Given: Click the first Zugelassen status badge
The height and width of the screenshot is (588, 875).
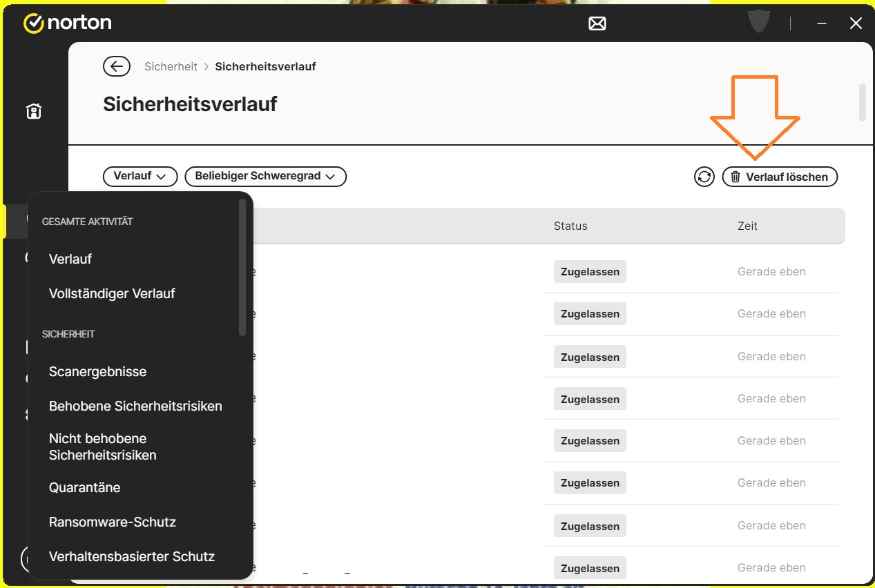Looking at the screenshot, I should coord(590,271).
